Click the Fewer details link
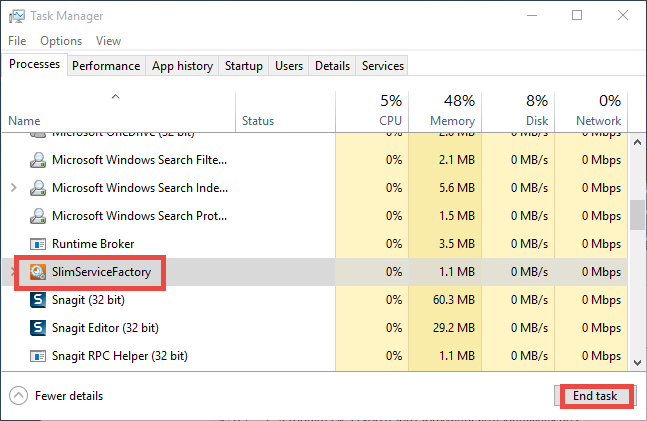 click(69, 396)
